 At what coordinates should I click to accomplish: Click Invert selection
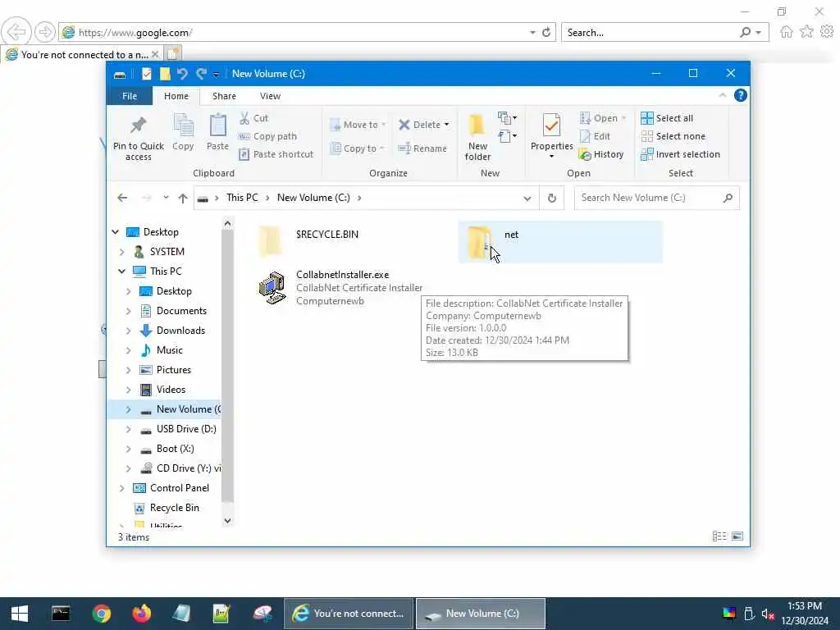(x=680, y=154)
